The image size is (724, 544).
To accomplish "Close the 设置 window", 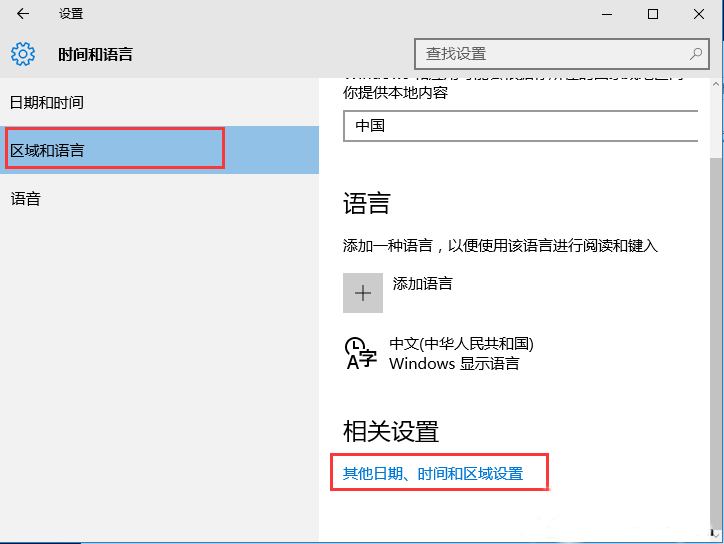I will [700, 14].
